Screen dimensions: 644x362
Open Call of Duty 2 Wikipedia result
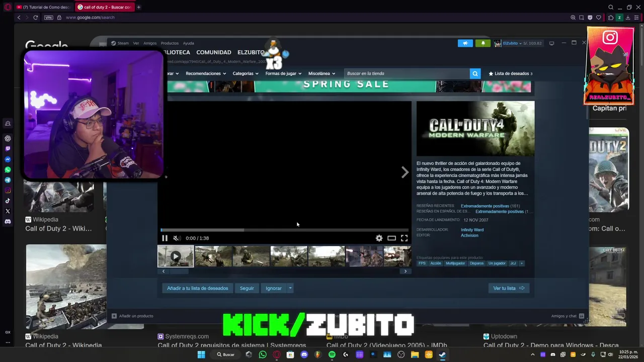tap(58, 229)
